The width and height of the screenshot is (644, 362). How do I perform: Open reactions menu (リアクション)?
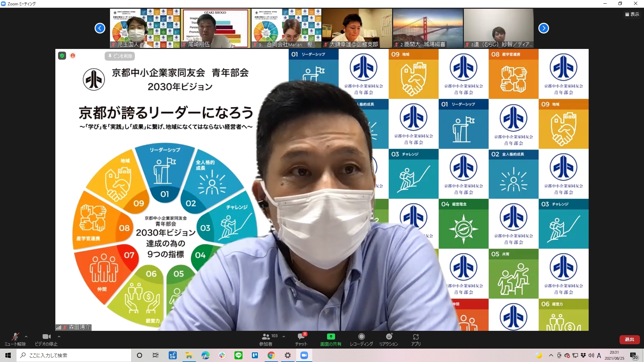[389, 339]
